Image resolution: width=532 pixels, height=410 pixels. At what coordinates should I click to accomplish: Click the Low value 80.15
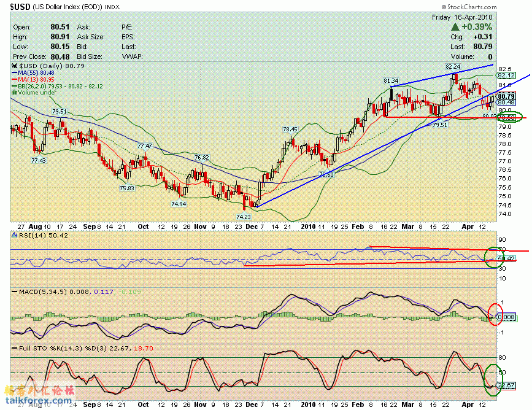pos(60,47)
